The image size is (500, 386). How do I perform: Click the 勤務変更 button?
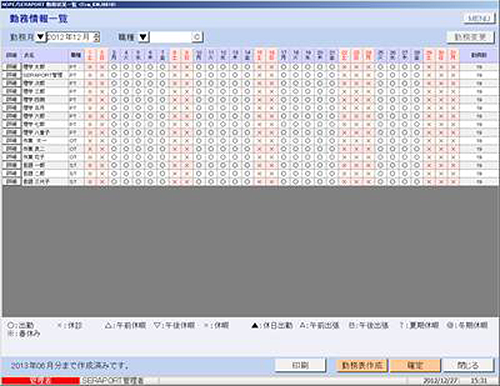click(x=470, y=37)
